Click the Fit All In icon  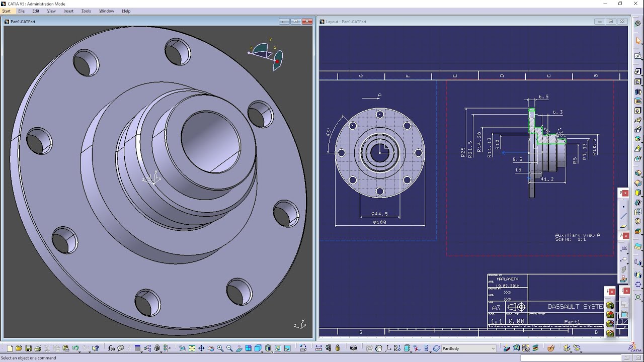point(192,348)
